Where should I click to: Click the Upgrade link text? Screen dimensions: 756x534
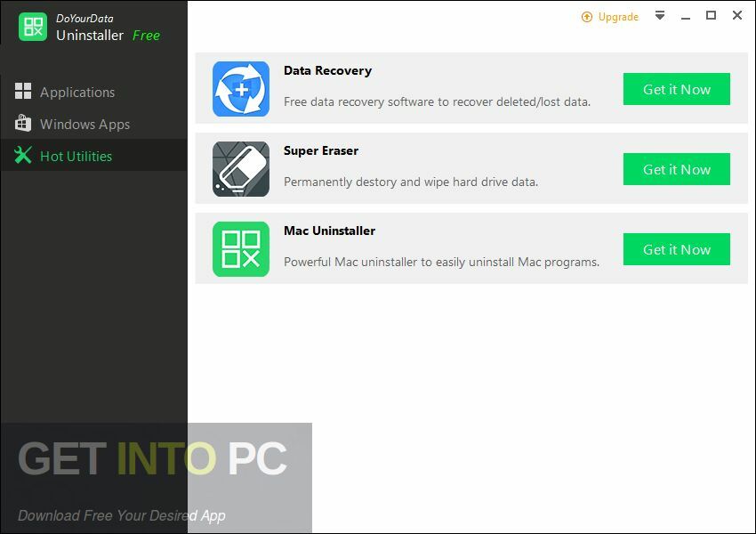point(618,18)
